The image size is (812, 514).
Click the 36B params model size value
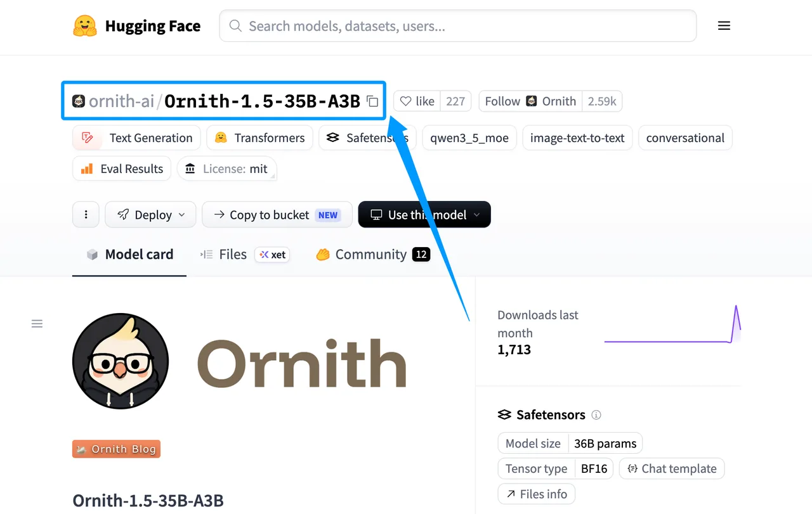(605, 444)
